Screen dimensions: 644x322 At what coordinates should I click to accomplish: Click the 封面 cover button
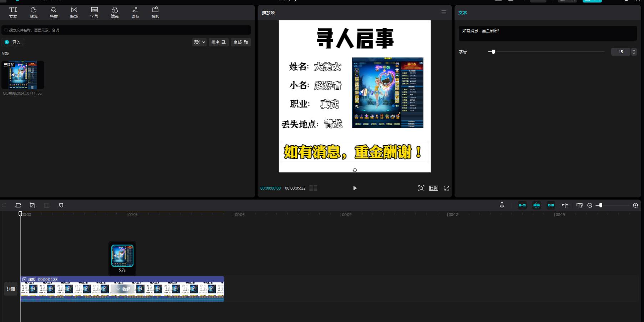[11, 289]
